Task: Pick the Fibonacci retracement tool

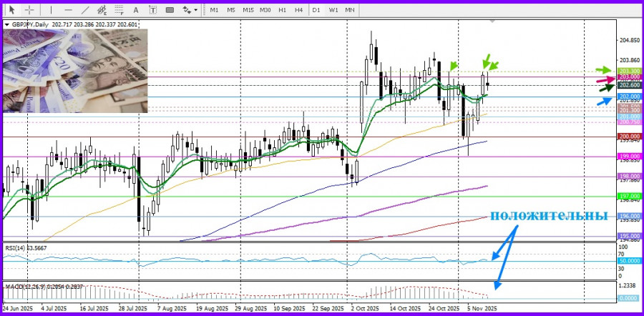Action: [x=119, y=9]
